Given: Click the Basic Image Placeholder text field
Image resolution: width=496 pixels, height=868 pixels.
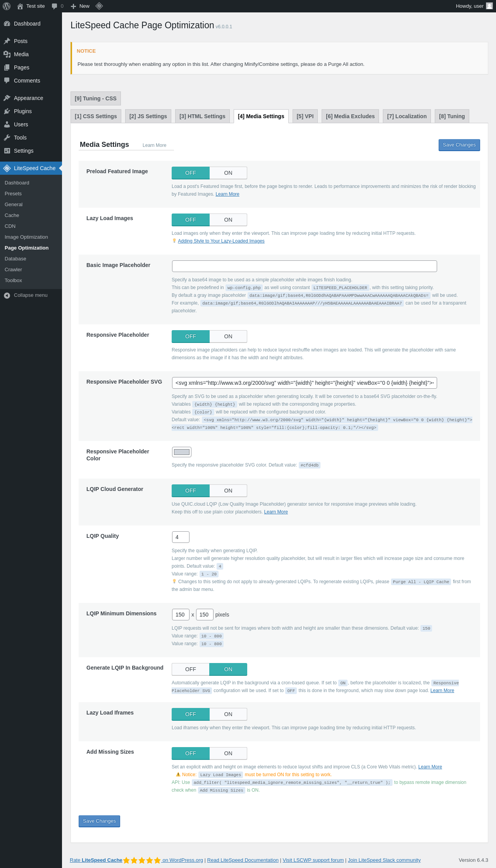Looking at the screenshot, I should pos(305,266).
